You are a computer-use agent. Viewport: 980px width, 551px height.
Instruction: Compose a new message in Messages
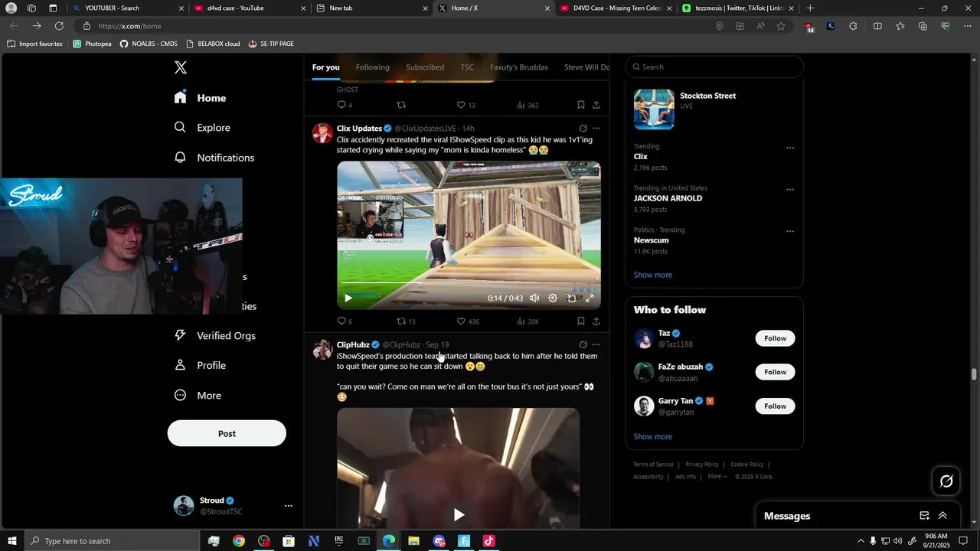pyautogui.click(x=924, y=516)
